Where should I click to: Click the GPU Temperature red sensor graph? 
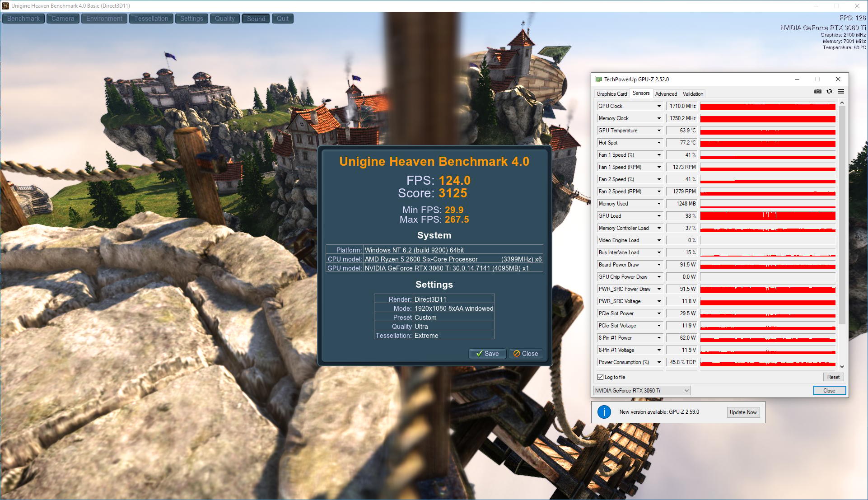coord(767,131)
